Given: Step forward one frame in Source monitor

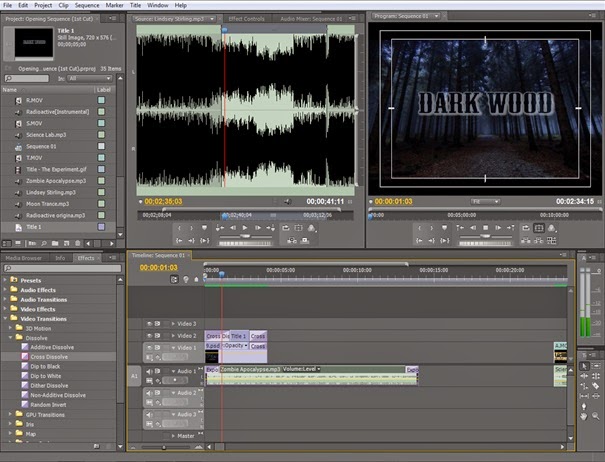Looking at the screenshot, I should [x=257, y=228].
